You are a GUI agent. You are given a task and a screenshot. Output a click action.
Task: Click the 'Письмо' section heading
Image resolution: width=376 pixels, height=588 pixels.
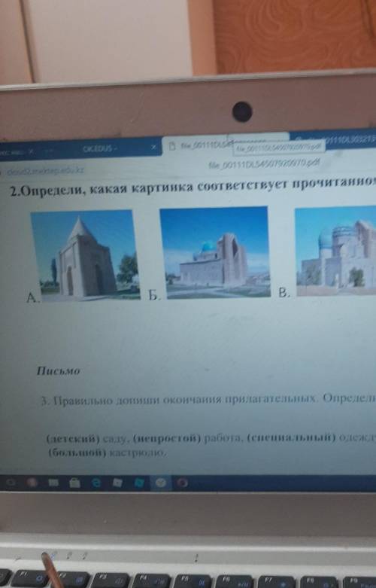point(59,371)
